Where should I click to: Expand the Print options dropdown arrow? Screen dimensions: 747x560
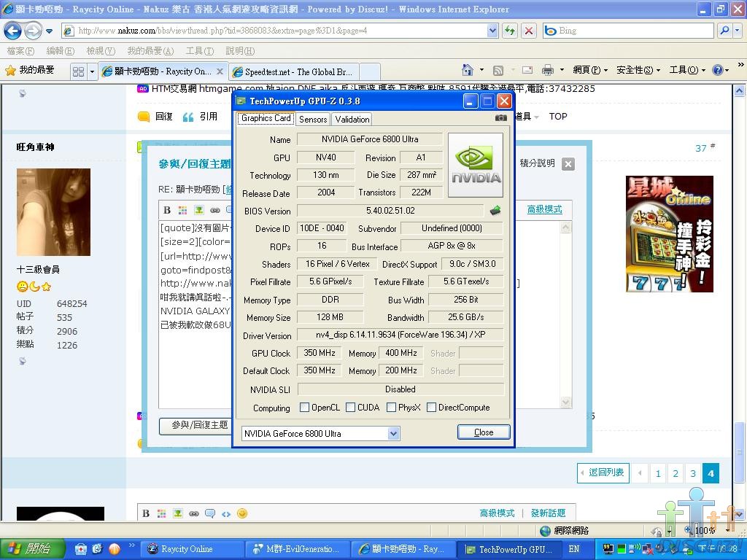[562, 71]
